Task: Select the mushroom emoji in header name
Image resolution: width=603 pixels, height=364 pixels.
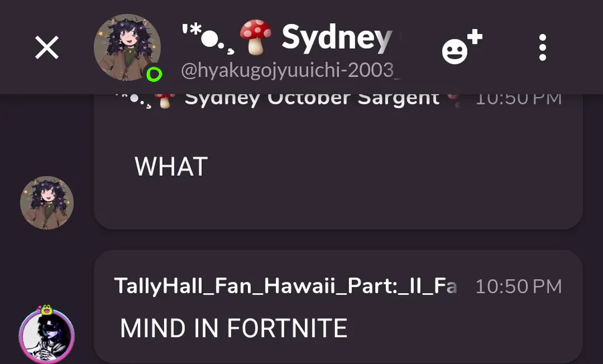Action: click(256, 37)
